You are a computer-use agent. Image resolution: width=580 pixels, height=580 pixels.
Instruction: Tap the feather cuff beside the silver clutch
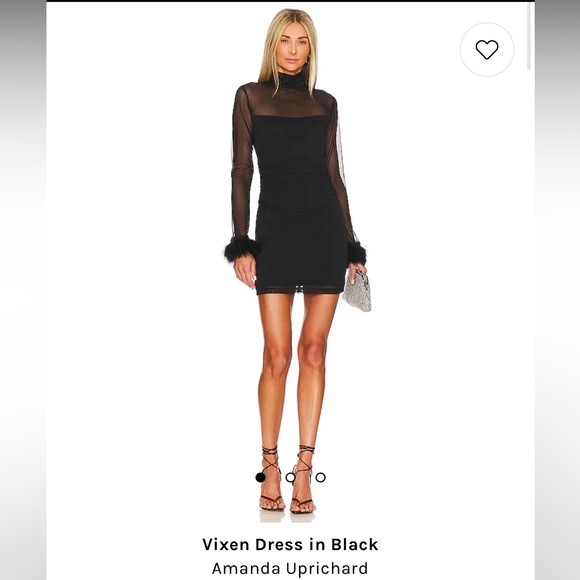tap(357, 253)
